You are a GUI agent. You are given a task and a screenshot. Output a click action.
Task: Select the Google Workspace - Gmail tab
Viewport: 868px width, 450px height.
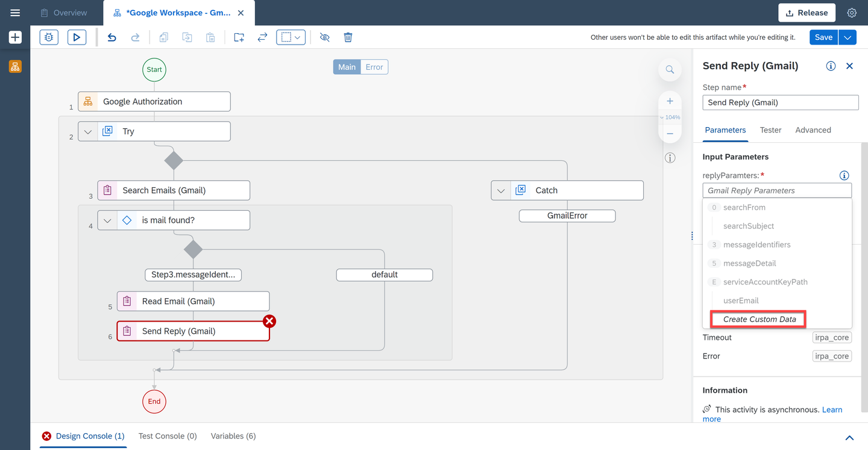click(178, 13)
